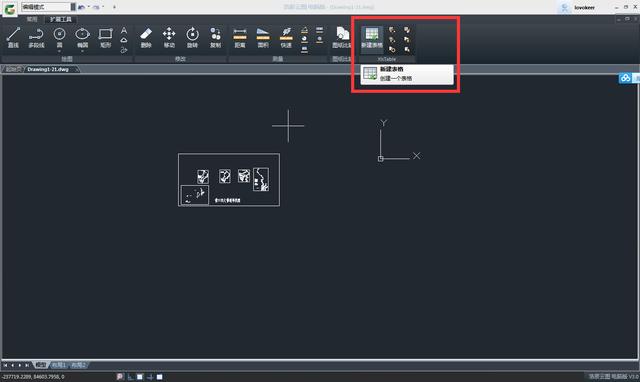Toggle the grid display in status bar
This screenshot has width=640, height=382.
(140, 377)
